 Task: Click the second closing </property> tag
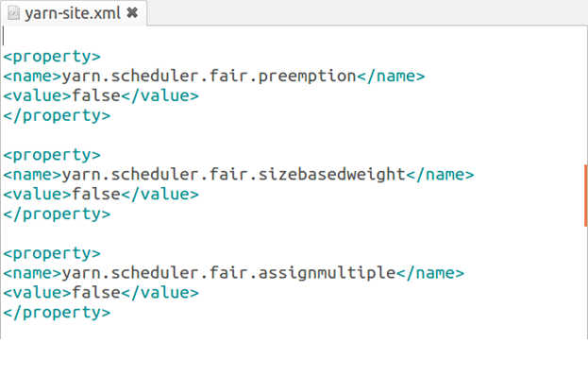tap(57, 214)
